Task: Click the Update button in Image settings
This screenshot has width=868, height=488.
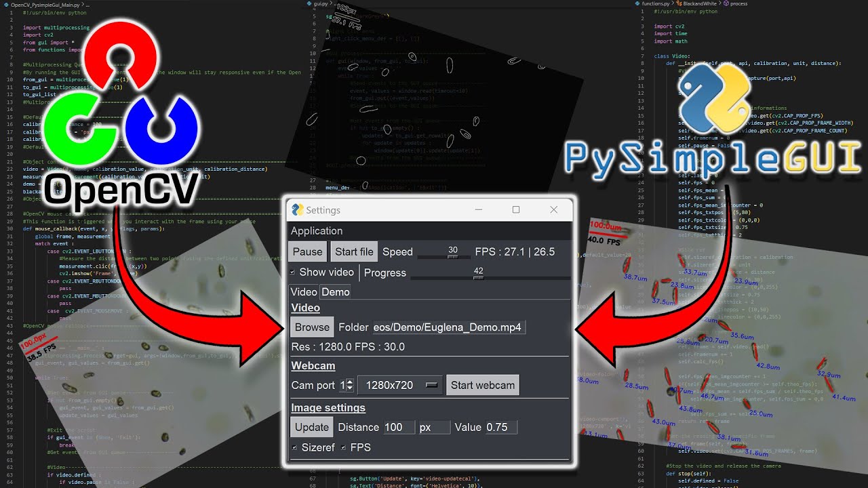Action: pyautogui.click(x=312, y=427)
